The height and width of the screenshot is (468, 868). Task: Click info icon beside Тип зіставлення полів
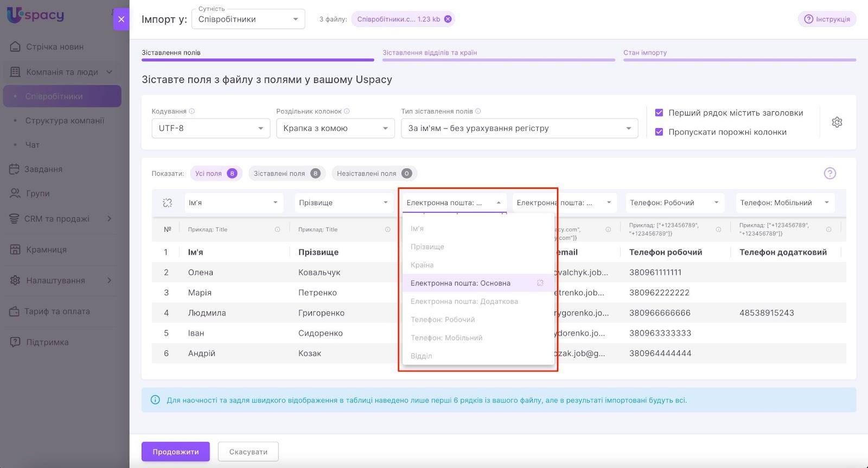point(478,111)
